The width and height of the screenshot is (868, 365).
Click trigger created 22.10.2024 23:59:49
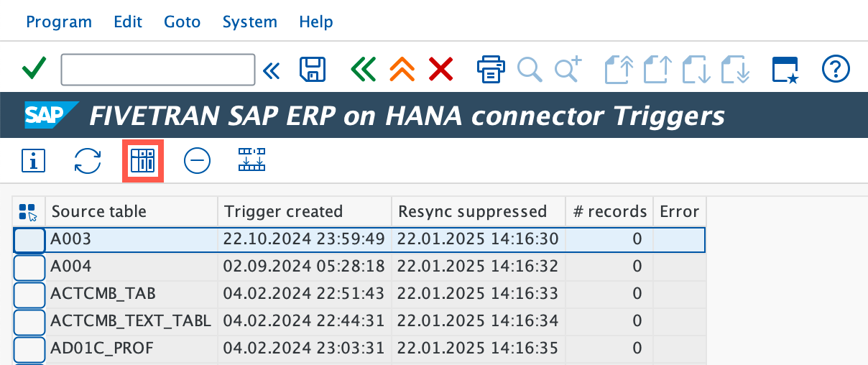click(x=305, y=239)
